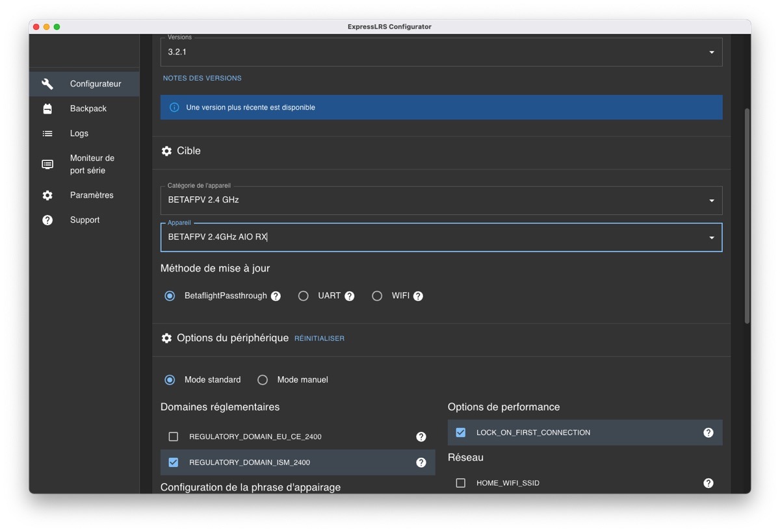Click the RÉINITIALISER button
Viewport: 780px width, 532px height.
pyautogui.click(x=319, y=338)
